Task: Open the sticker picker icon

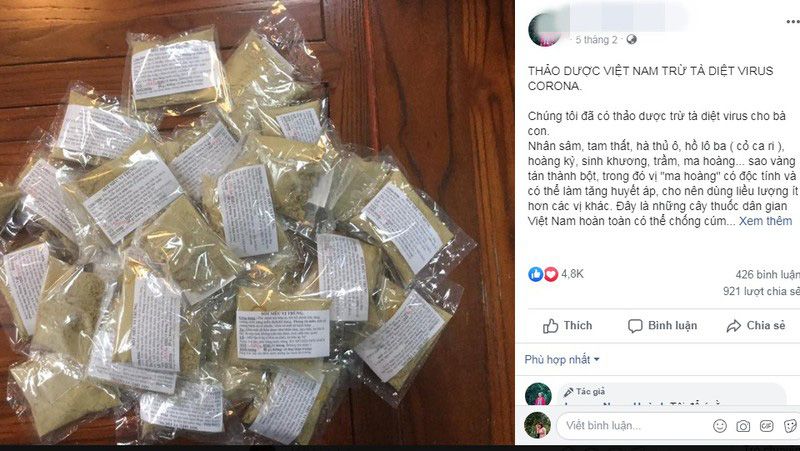Action: 790,425
